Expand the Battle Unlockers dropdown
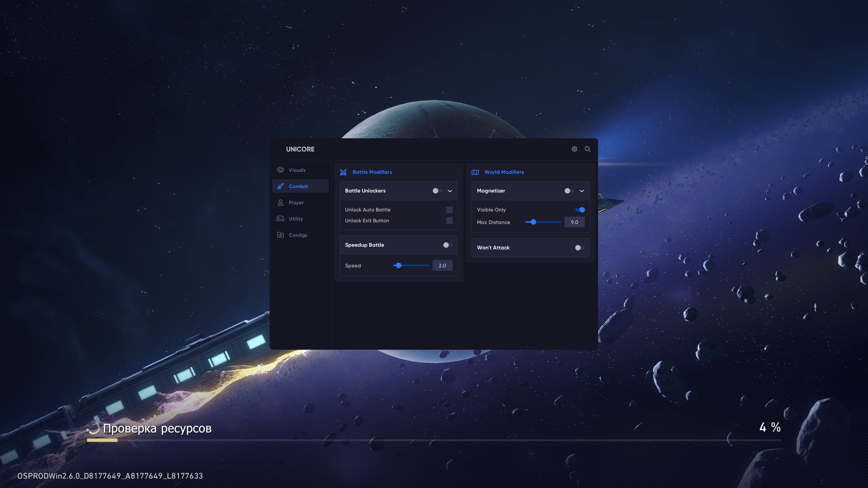Viewport: 868px width, 488px height. pyautogui.click(x=450, y=191)
